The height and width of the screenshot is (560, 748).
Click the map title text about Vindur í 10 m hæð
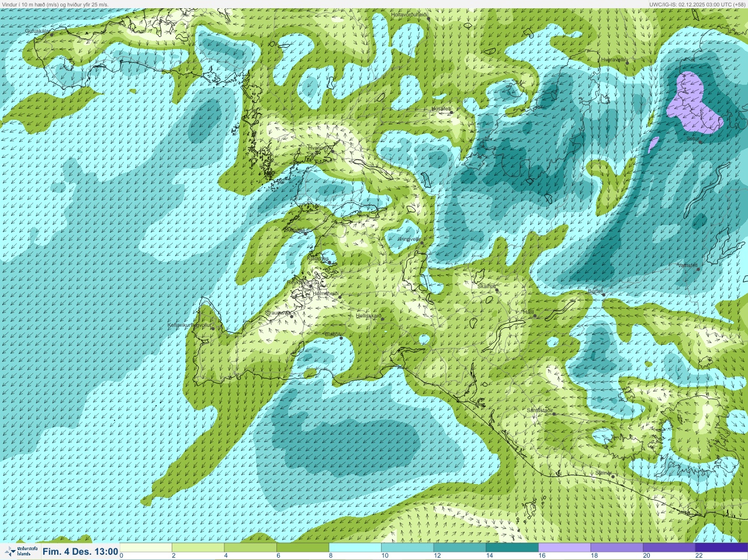click(x=56, y=4)
